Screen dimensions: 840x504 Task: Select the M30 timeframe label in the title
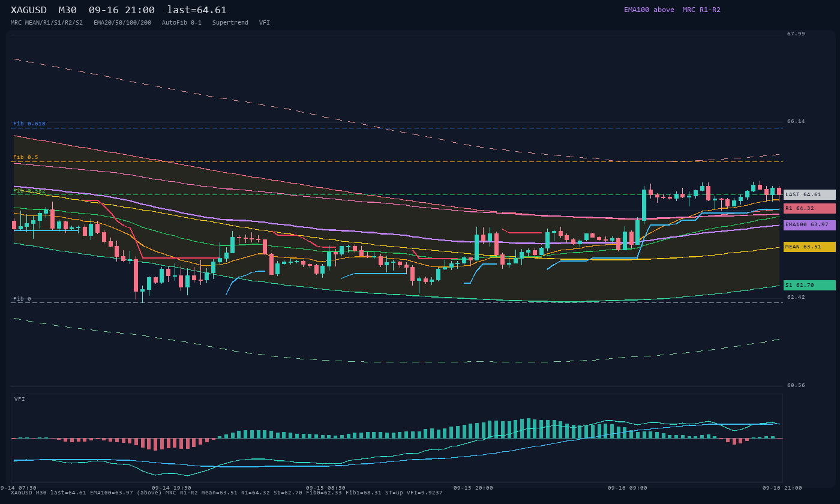68,10
